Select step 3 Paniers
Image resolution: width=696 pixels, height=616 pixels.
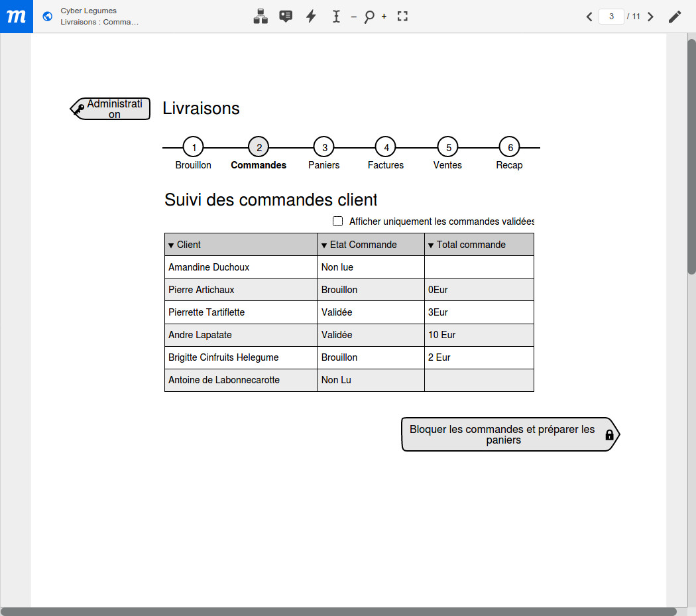point(323,147)
